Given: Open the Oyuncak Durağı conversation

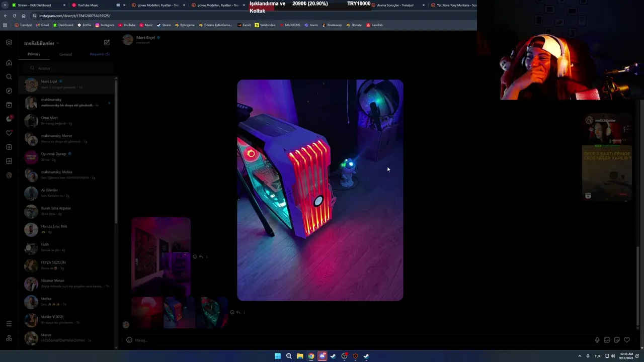Looking at the screenshot, I should pyautogui.click(x=67, y=157).
